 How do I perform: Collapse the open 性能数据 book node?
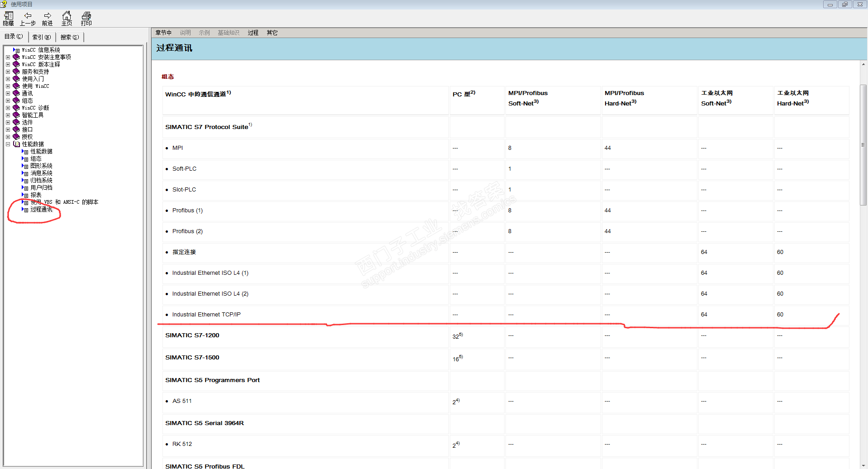[x=8, y=144]
